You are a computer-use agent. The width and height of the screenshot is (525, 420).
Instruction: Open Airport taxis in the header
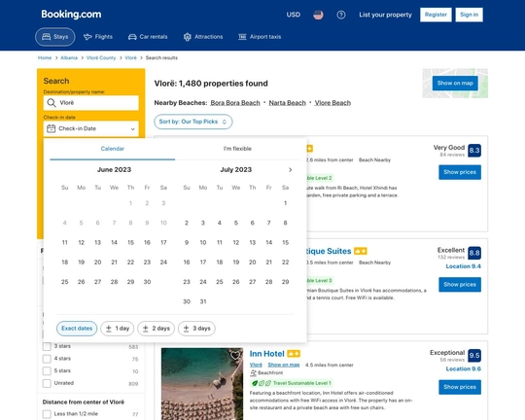point(260,37)
